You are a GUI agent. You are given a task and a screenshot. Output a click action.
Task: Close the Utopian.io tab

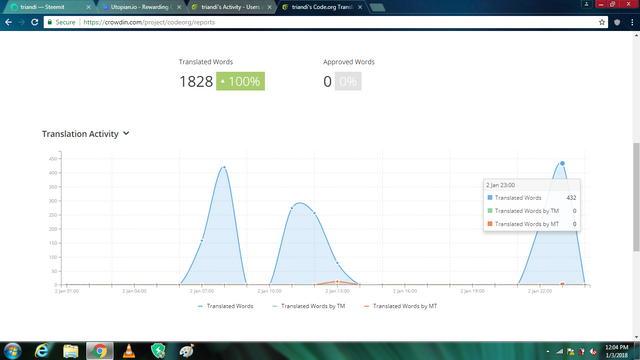(179, 7)
